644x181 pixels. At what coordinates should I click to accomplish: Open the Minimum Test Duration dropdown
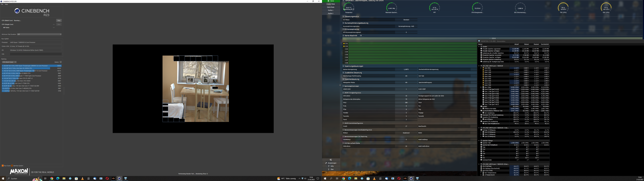click(x=39, y=34)
